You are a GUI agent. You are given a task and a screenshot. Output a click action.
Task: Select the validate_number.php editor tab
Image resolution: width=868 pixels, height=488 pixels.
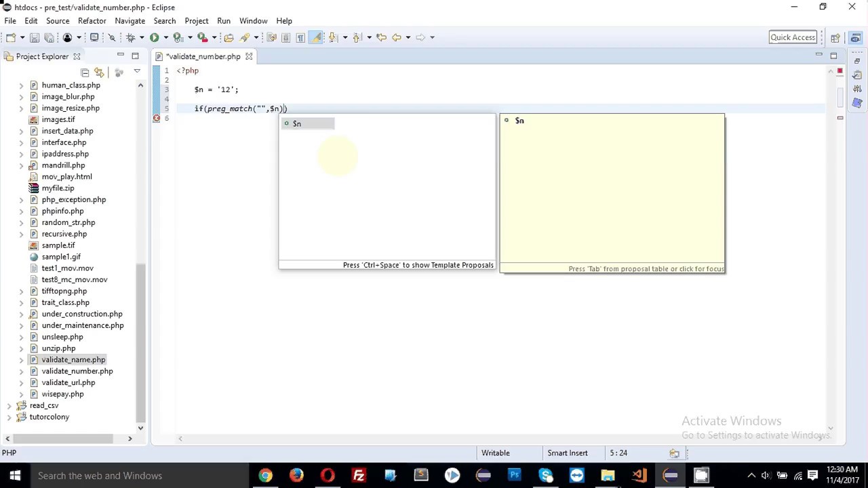pos(203,56)
